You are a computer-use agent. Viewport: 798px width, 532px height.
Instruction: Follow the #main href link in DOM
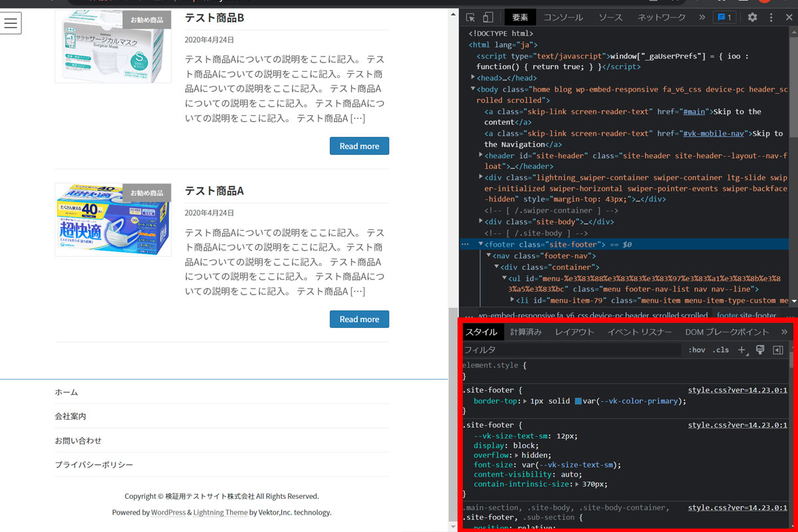[696, 112]
